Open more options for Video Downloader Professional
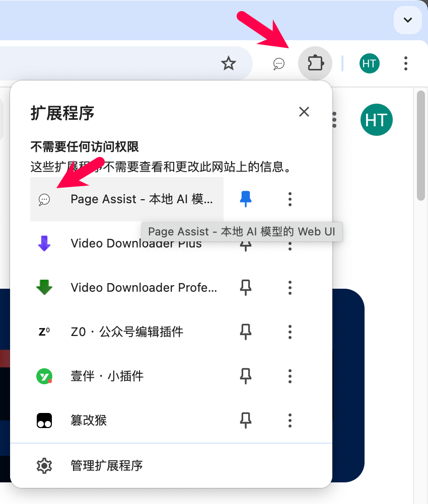Viewport: 428px width, 504px height. 290,287
